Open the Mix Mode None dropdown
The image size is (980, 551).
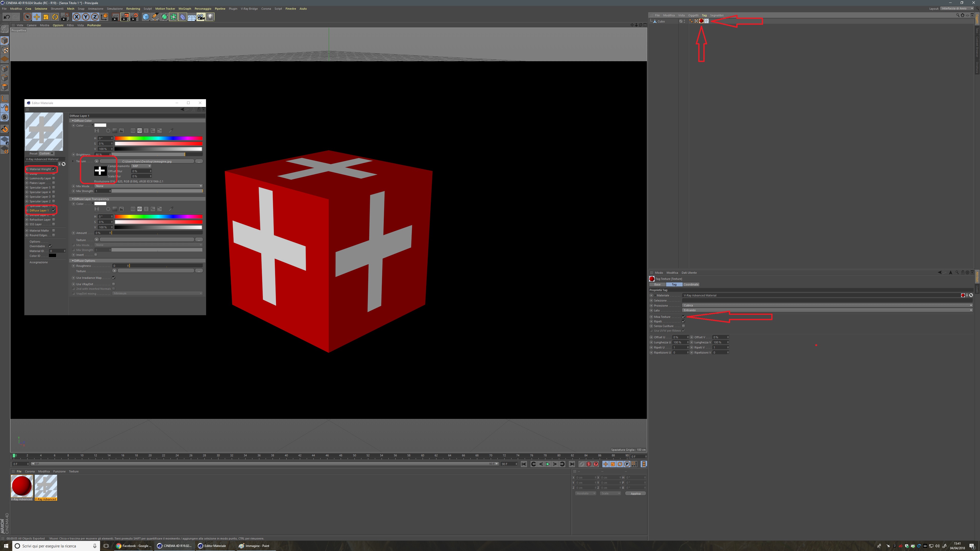click(x=148, y=186)
